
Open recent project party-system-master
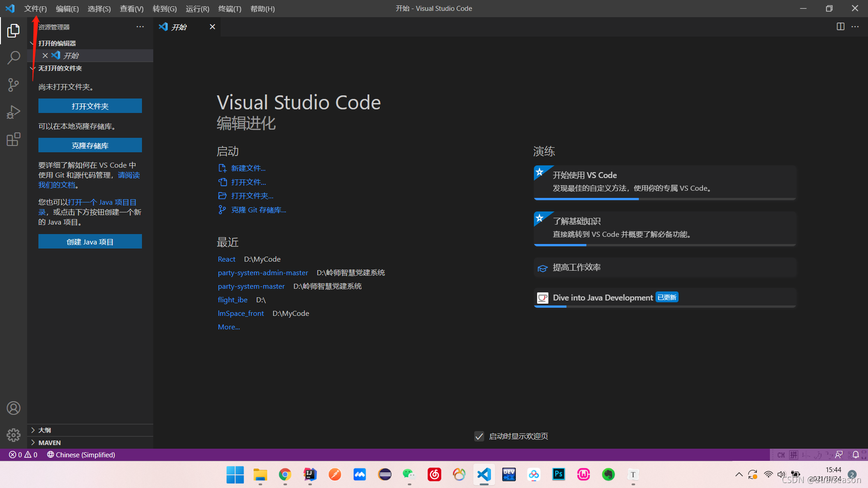251,286
